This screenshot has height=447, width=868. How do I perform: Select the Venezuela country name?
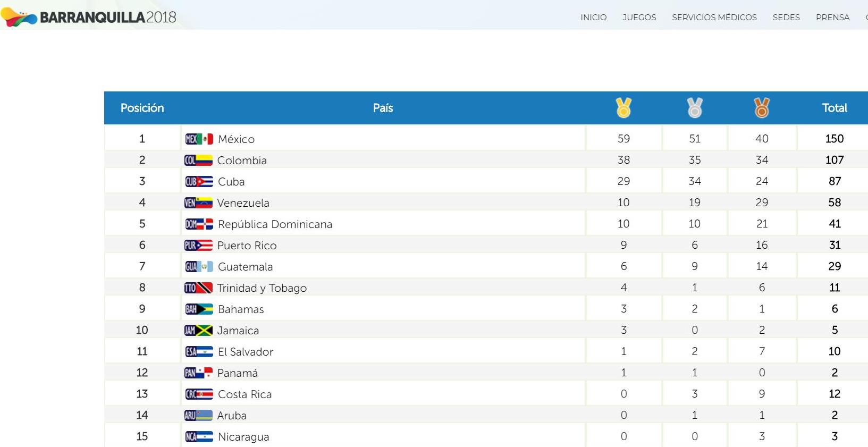coord(243,203)
